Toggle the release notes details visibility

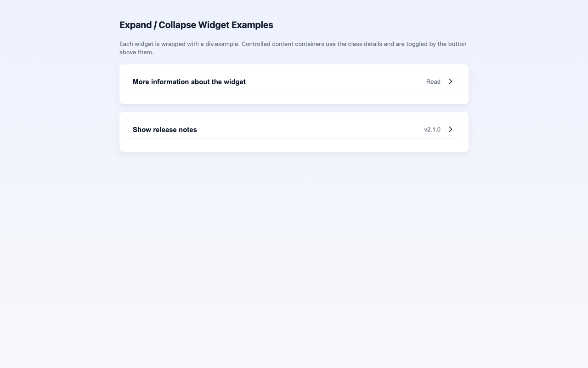click(x=294, y=129)
